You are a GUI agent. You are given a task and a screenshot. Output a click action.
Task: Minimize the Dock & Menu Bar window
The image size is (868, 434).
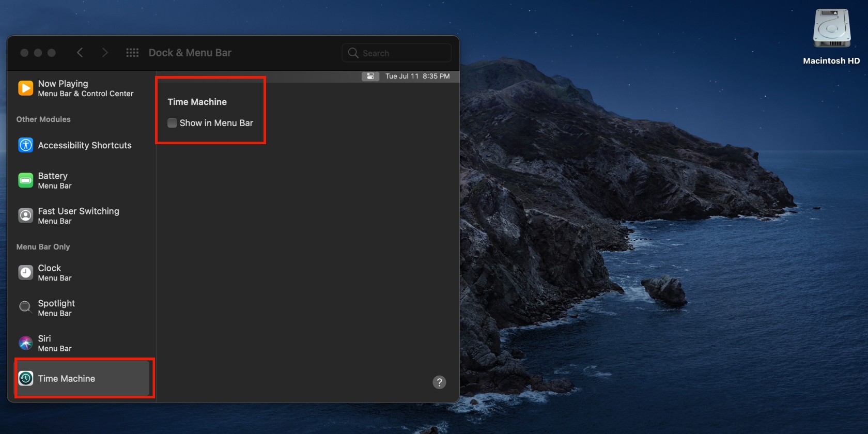pyautogui.click(x=38, y=53)
